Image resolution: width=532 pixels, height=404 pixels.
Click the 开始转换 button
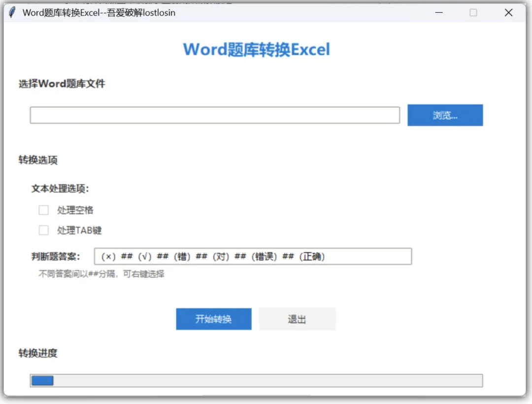coord(214,319)
